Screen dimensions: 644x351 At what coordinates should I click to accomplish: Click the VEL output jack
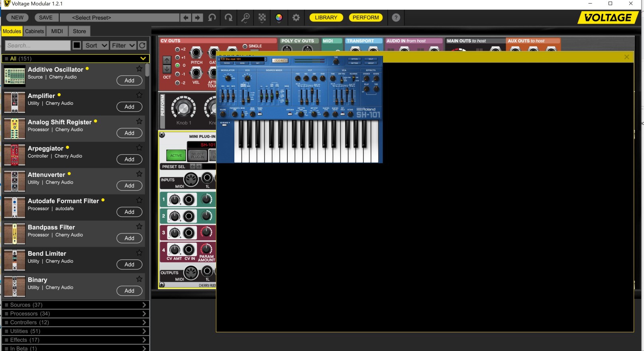pos(196,73)
